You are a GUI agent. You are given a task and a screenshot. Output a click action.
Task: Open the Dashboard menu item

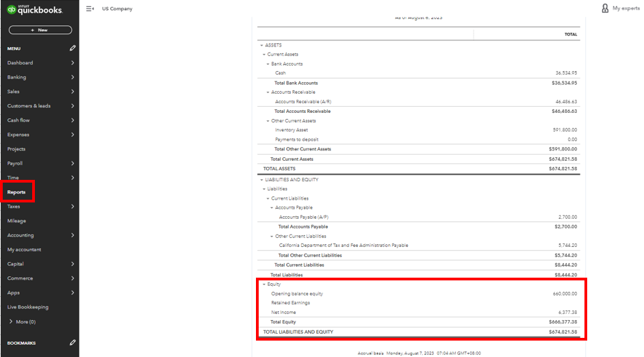20,63
